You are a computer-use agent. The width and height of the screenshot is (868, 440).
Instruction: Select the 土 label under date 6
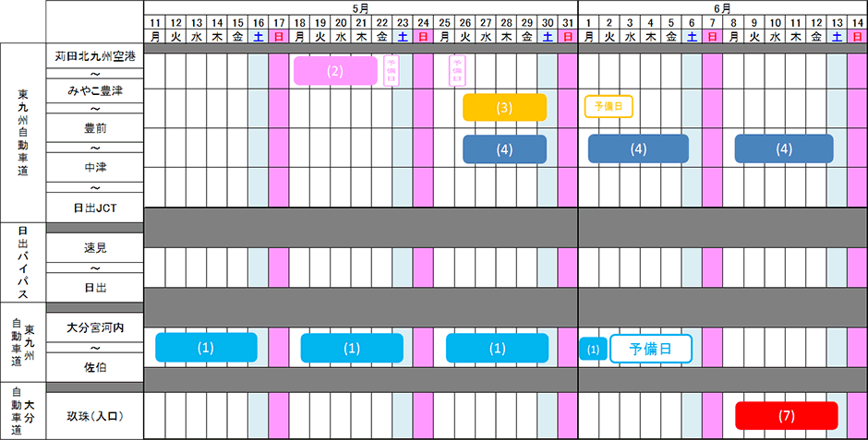coord(692,37)
